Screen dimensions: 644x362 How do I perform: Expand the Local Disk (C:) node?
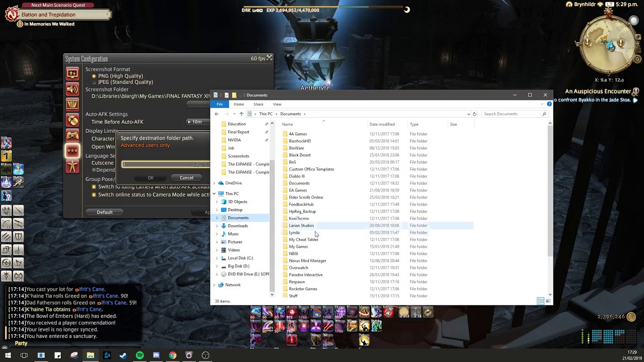click(x=217, y=258)
